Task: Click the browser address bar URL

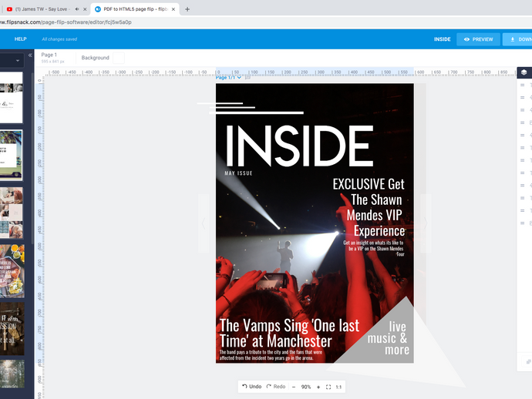Action: coord(66,22)
